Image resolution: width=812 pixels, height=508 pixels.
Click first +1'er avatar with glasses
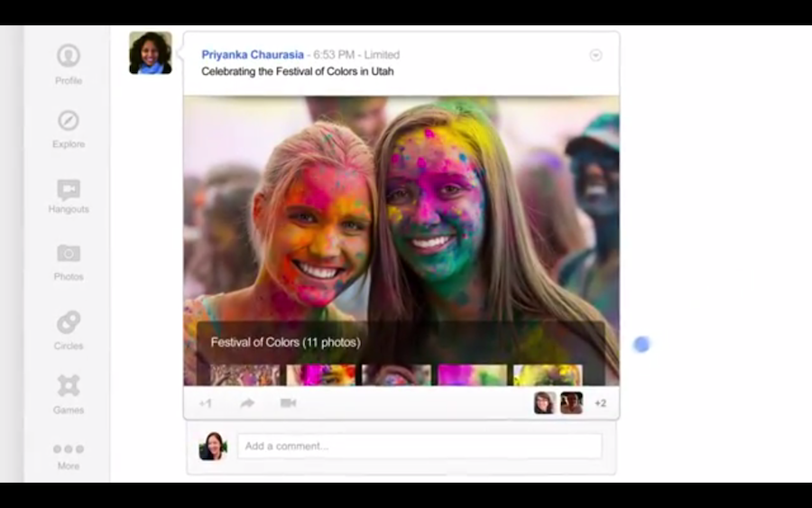(x=544, y=402)
